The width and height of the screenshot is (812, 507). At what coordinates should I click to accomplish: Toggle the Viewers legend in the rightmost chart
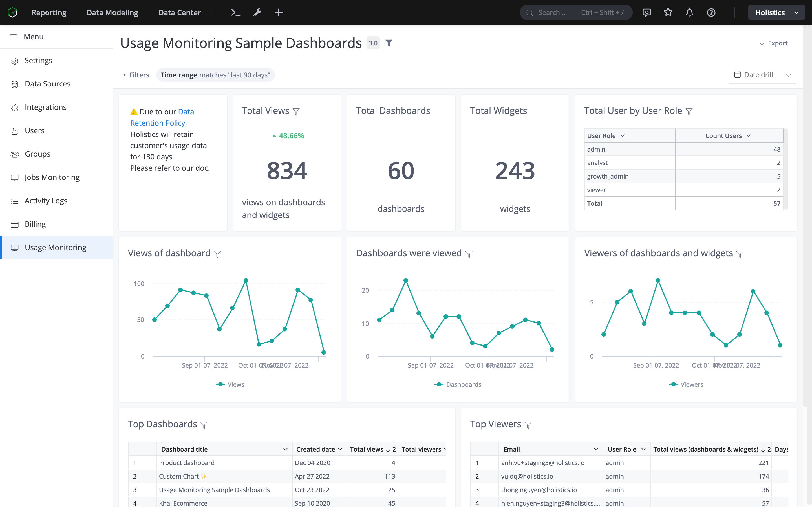(x=686, y=384)
